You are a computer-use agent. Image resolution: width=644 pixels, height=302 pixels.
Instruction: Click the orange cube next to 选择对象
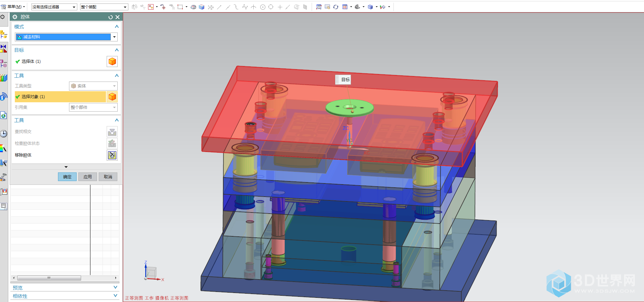click(112, 97)
